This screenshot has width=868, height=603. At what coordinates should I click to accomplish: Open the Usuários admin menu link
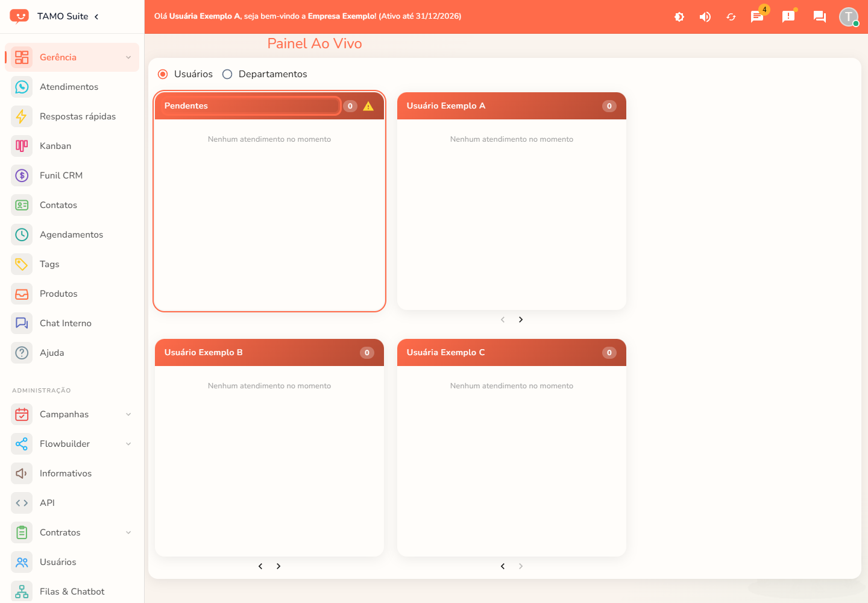[72, 562]
